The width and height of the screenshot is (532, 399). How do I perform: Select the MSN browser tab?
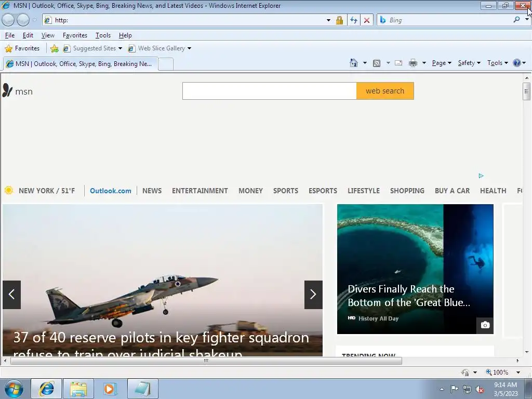click(x=81, y=64)
